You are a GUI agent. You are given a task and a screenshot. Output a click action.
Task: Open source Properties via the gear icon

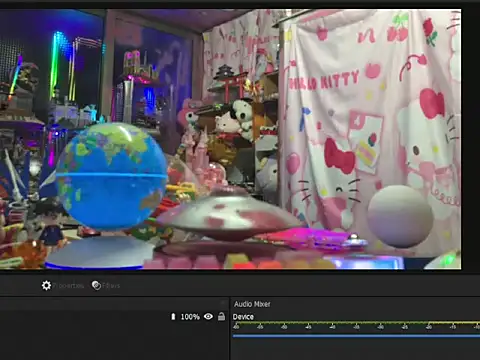point(46,285)
